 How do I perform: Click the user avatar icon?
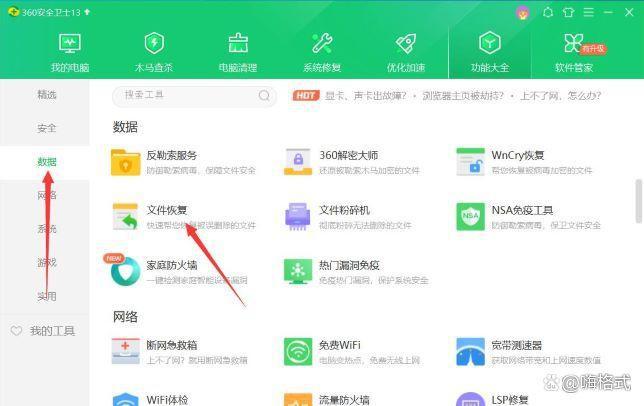tap(523, 13)
